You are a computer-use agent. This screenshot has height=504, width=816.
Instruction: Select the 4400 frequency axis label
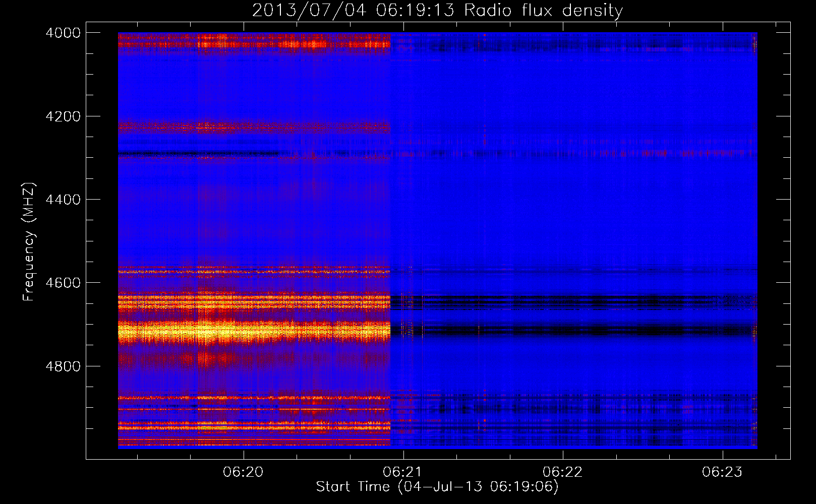(x=63, y=200)
